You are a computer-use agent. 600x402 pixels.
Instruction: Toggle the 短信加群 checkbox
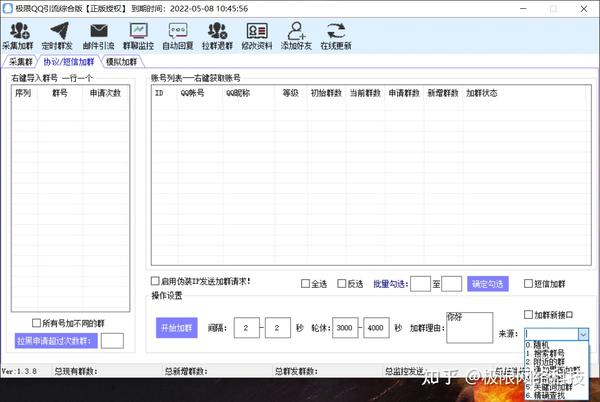point(528,283)
